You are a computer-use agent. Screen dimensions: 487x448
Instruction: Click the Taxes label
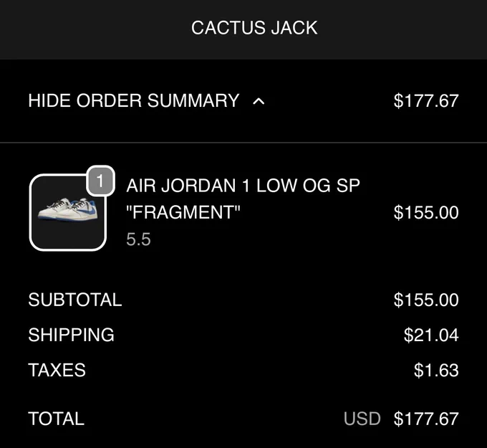pyautogui.click(x=57, y=370)
